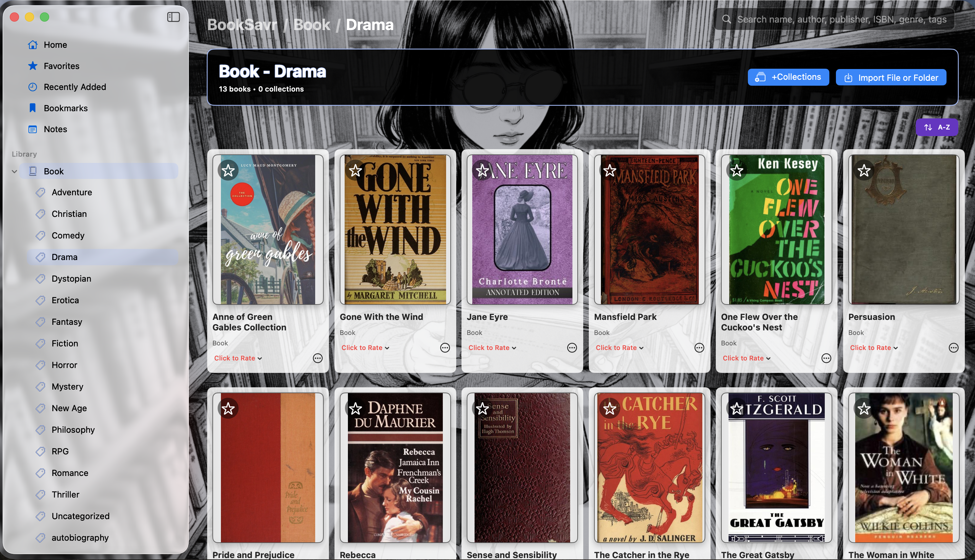Favorite The Great Gatsby
Screen dimensions: 975x560
(737, 409)
